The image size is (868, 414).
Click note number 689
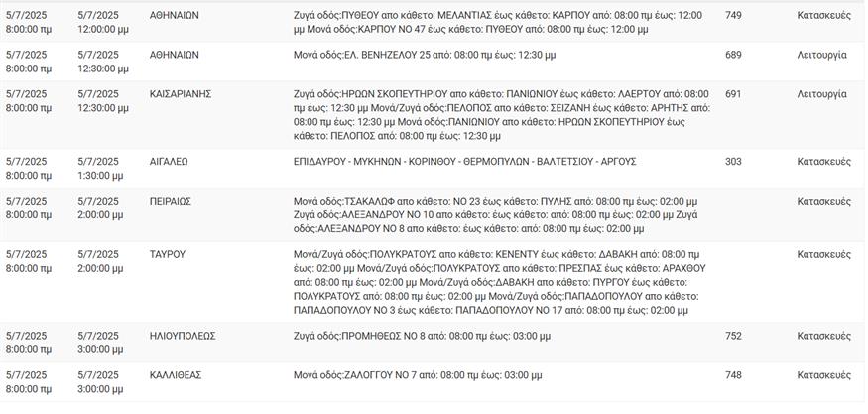tap(733, 55)
